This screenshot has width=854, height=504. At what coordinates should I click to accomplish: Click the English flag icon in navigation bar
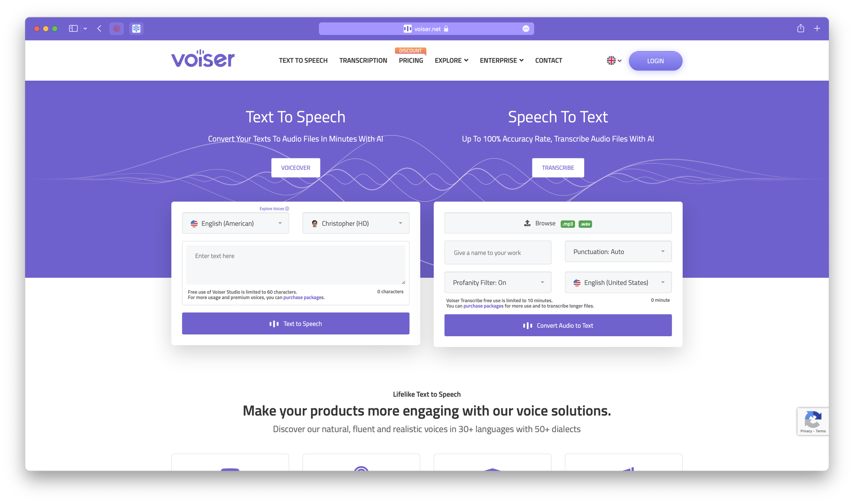(x=611, y=60)
